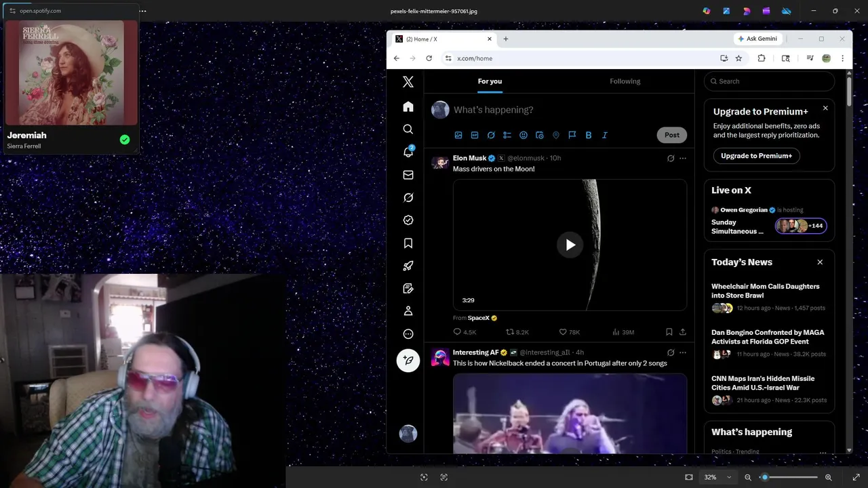
Task: Zoom in with the plus magnifier in Photos
Action: pyautogui.click(x=829, y=477)
